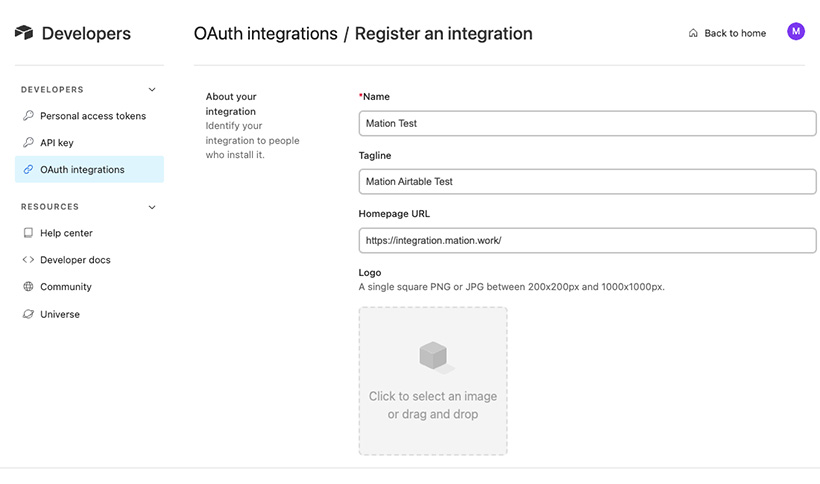Click the key icon beside API key
820x484 pixels.
pyautogui.click(x=28, y=142)
